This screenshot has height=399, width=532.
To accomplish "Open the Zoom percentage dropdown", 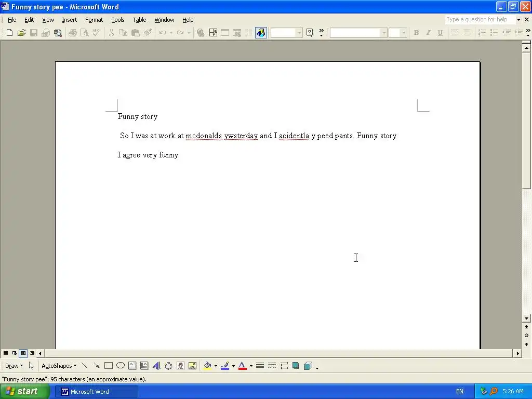I will 299,33.
